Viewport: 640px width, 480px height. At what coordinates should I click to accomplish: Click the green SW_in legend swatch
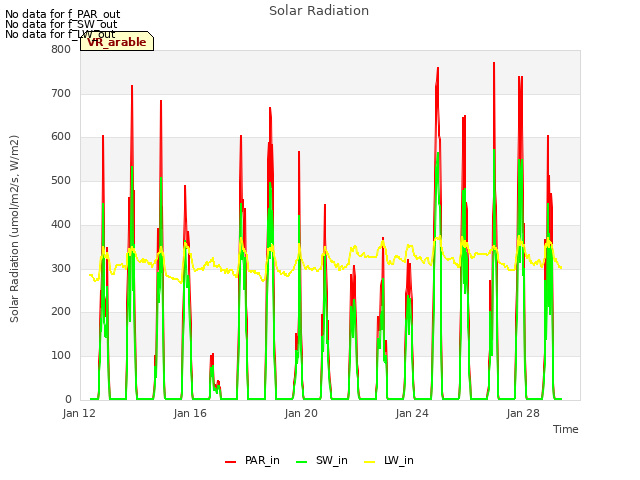[302, 462]
